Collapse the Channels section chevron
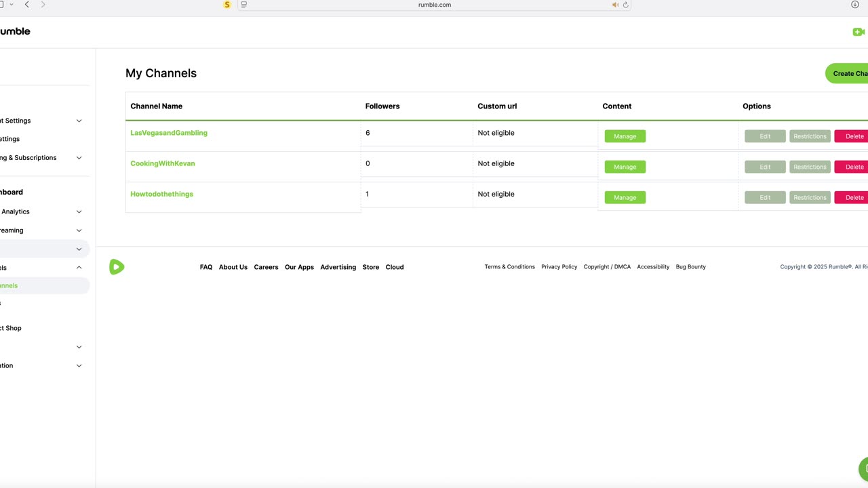This screenshot has width=868, height=488. [x=79, y=268]
